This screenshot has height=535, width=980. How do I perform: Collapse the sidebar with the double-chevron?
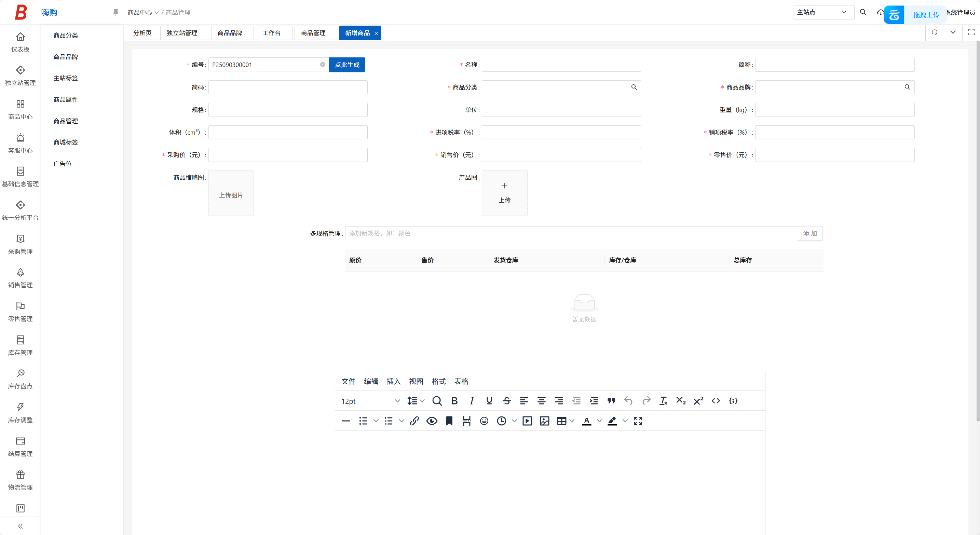(x=21, y=526)
